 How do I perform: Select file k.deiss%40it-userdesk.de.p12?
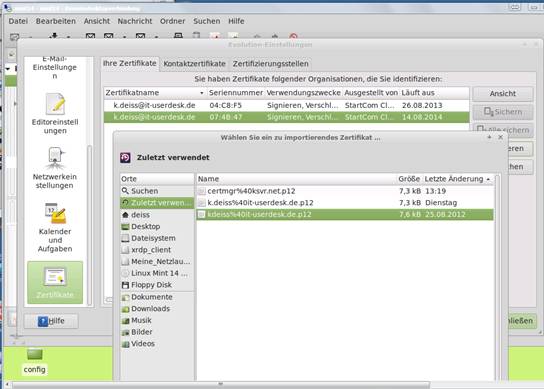345,203
